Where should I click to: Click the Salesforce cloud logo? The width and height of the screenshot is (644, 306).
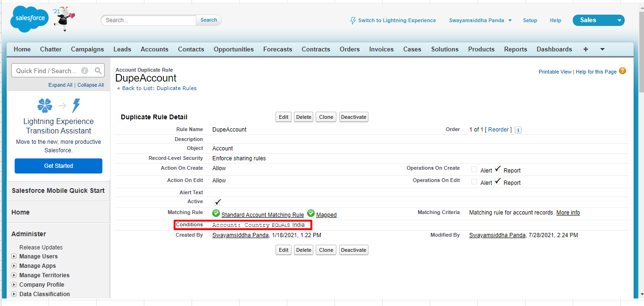pos(30,19)
